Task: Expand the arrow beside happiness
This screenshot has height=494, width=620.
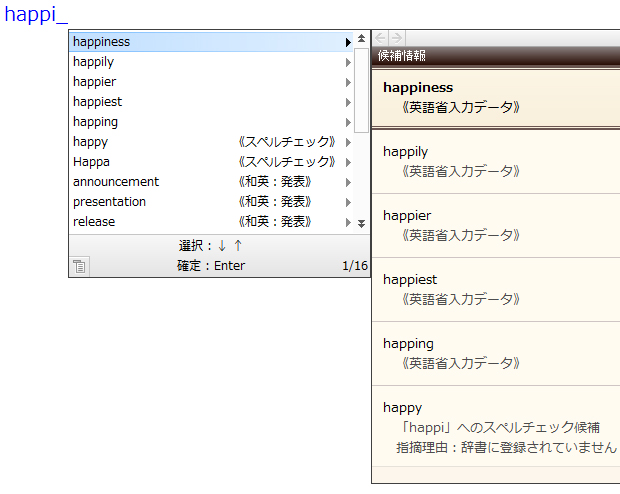Action: tap(348, 42)
